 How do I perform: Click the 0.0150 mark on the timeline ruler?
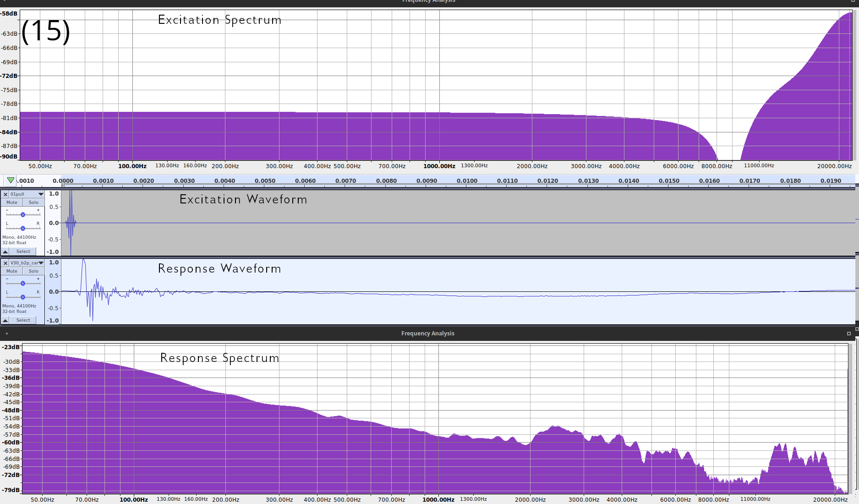[x=669, y=181]
